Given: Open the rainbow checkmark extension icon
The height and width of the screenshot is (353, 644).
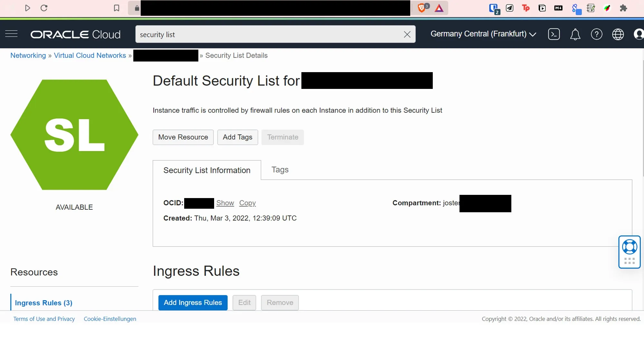Looking at the screenshot, I should point(607,8).
